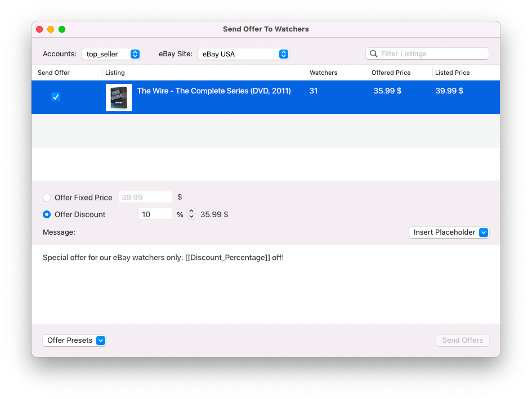
Task: Sort by the Listed Price column header
Action: click(x=453, y=73)
